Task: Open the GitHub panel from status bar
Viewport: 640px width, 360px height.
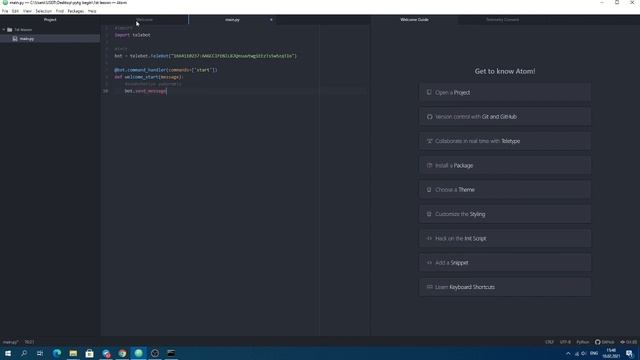Action: (604, 342)
